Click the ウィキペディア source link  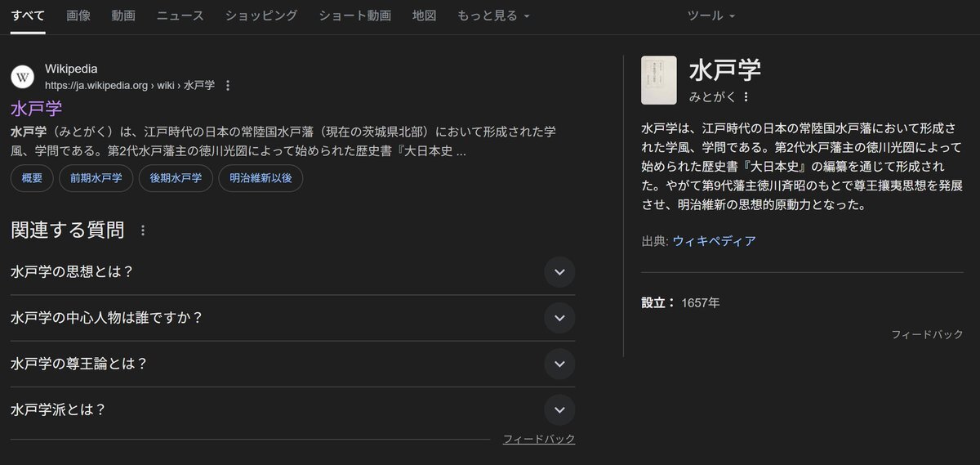click(x=714, y=240)
